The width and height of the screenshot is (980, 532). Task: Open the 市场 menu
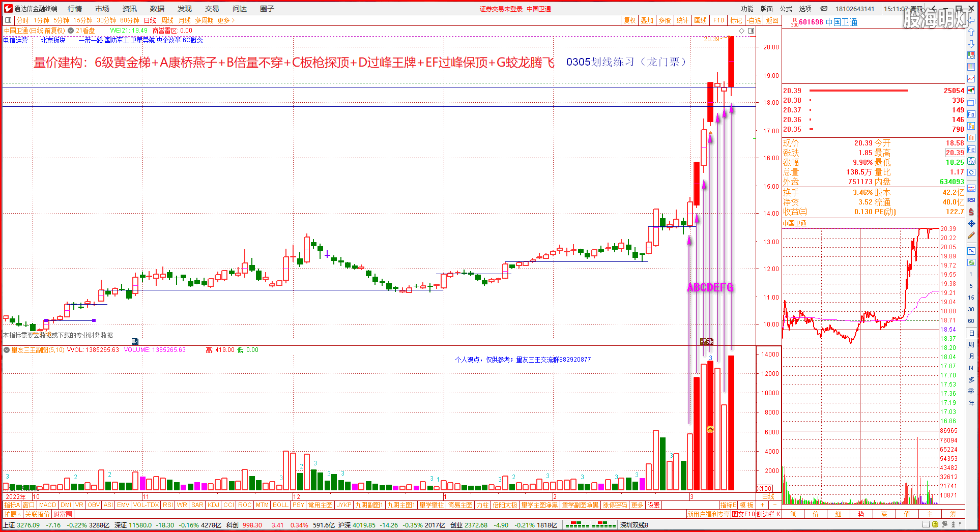pos(102,9)
